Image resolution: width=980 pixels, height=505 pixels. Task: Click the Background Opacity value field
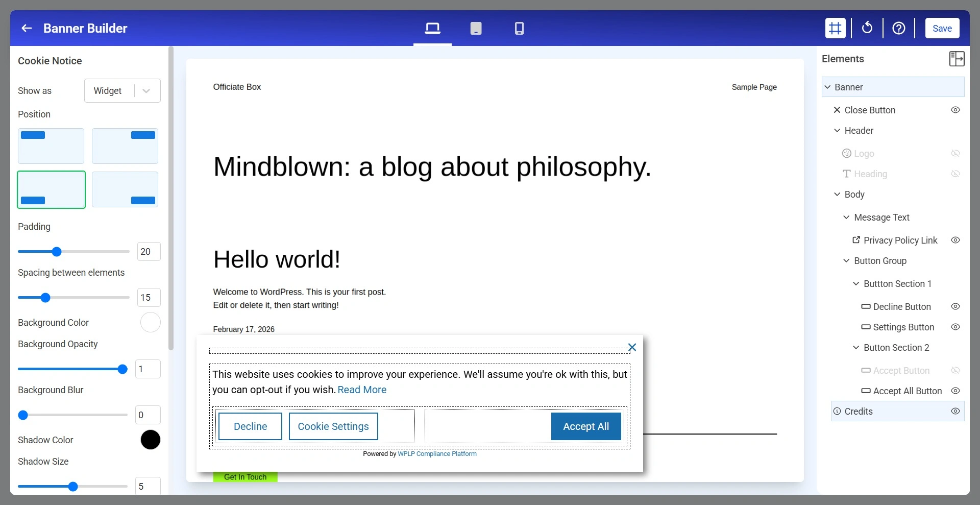(148, 369)
